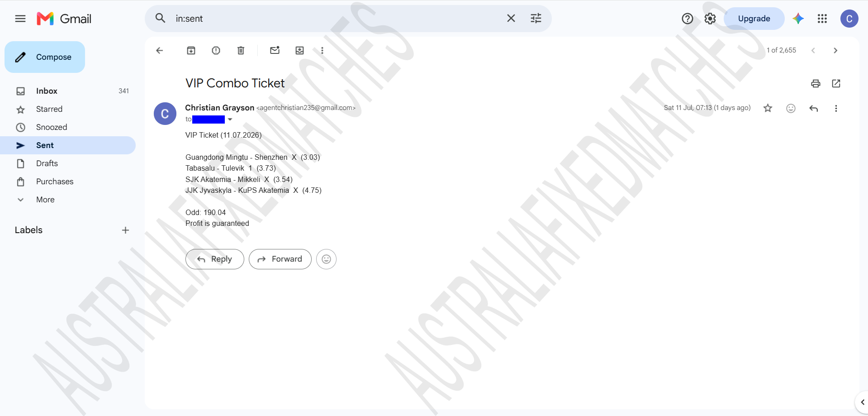Open the toolbar More options menu
The image size is (868, 416).
click(322, 50)
